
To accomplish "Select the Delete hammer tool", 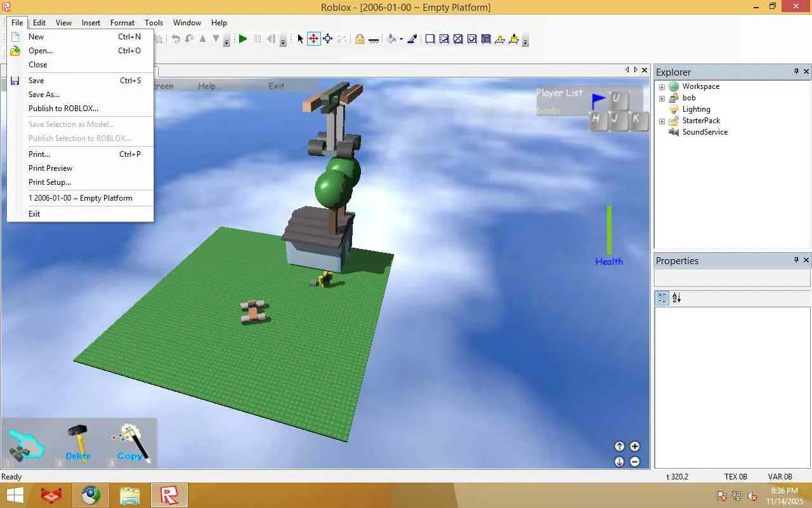I will [x=78, y=443].
